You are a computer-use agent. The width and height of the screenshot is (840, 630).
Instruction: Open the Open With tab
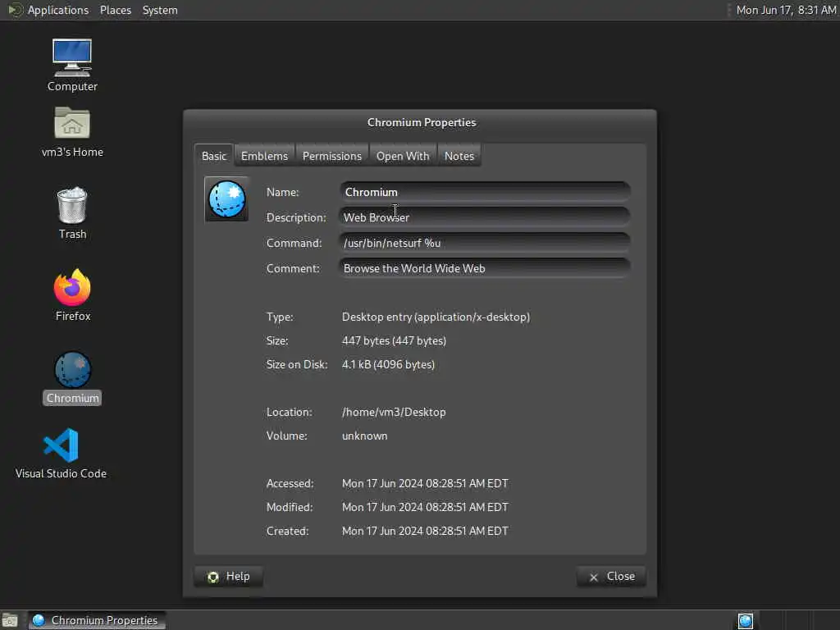[402, 156]
